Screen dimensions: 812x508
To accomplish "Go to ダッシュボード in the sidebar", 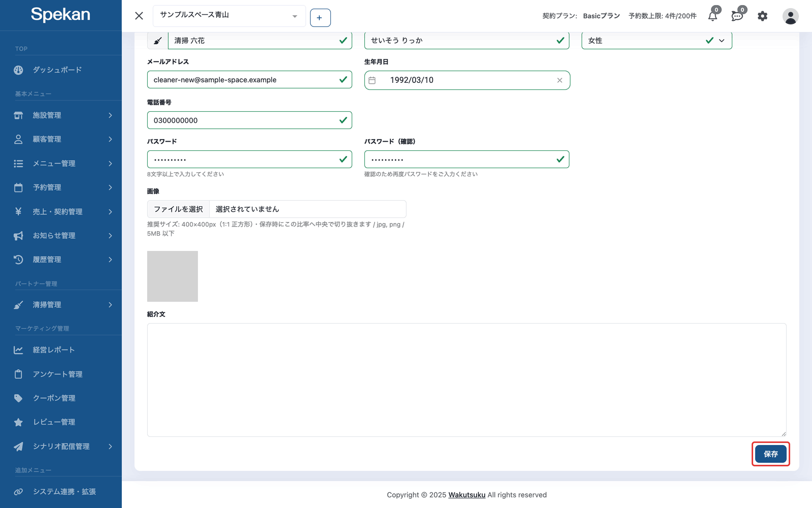I will pyautogui.click(x=61, y=70).
